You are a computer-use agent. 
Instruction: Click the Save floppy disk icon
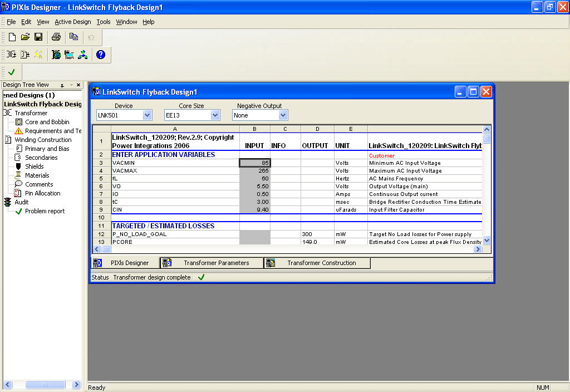pos(38,37)
